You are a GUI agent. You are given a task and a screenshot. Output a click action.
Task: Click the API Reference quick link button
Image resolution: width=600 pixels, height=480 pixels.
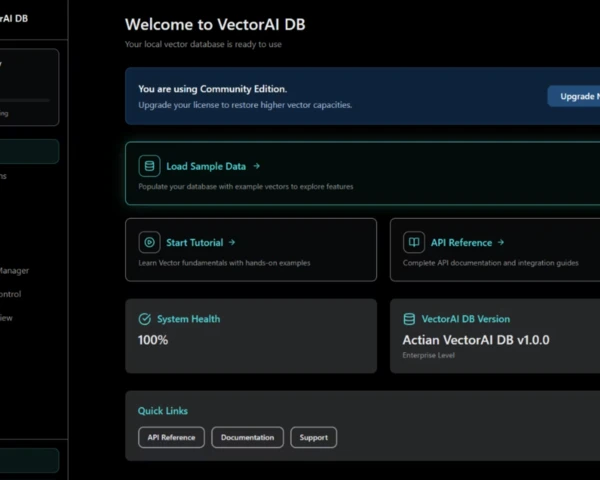171,437
